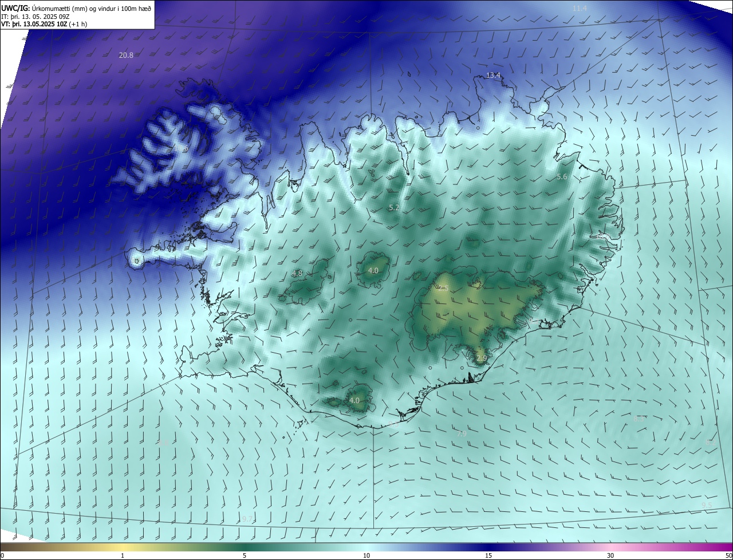Click the 7.9 value label over the ocean
This screenshot has width=733, height=560.
click(462, 434)
